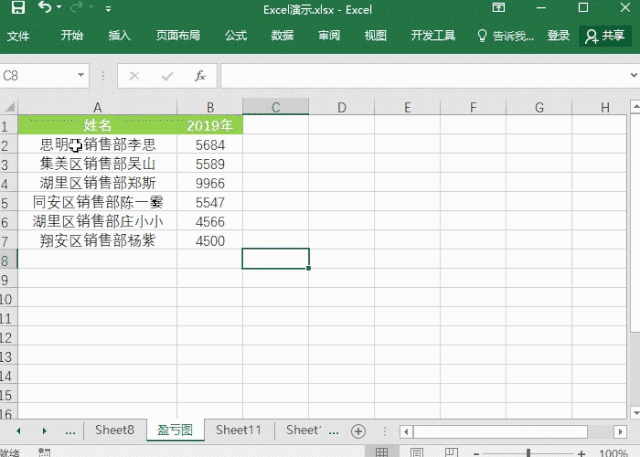Select row 1 header
Viewport: 640px width, 457px height.
[8, 126]
